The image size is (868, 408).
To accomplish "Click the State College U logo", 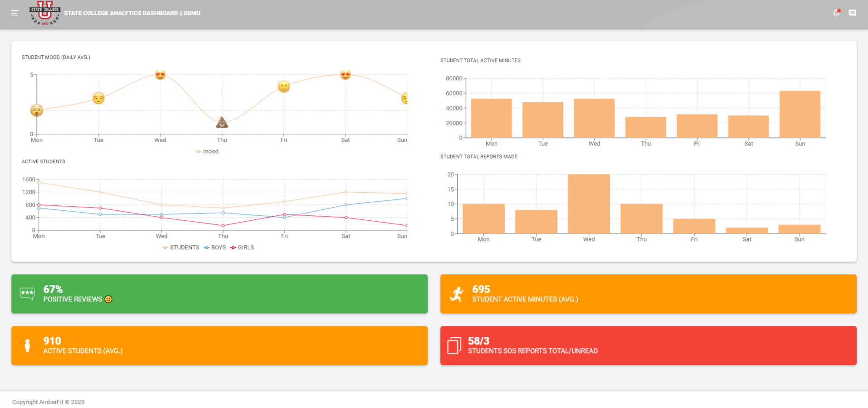I will coord(44,13).
